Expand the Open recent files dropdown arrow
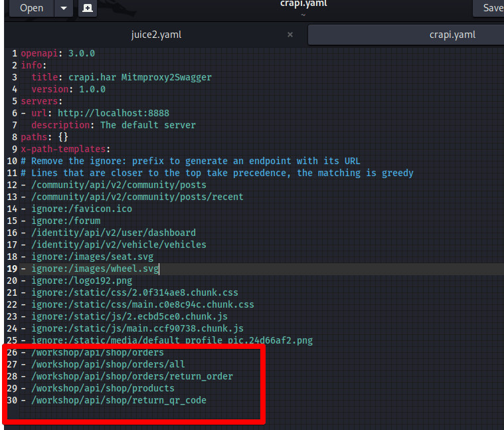Image resolution: width=504 pixels, height=430 pixels. pos(64,8)
